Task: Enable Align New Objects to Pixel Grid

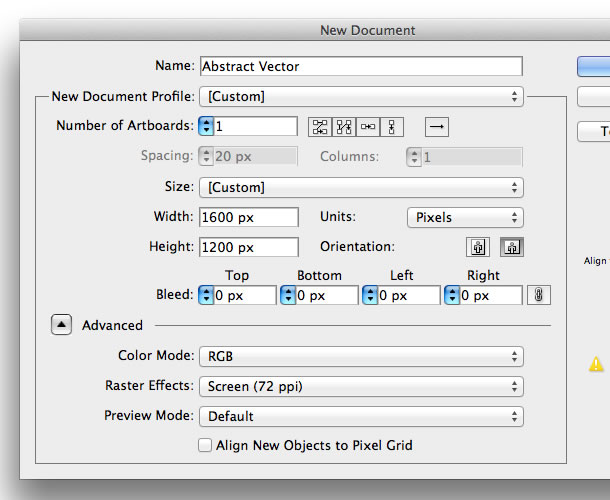Action: tap(206, 445)
